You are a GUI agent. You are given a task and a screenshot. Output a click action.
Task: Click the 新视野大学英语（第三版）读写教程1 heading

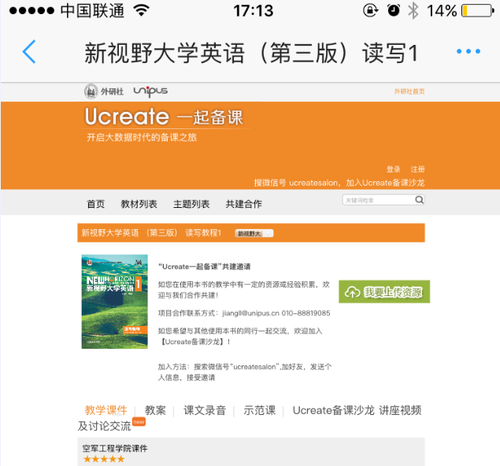[152, 233]
